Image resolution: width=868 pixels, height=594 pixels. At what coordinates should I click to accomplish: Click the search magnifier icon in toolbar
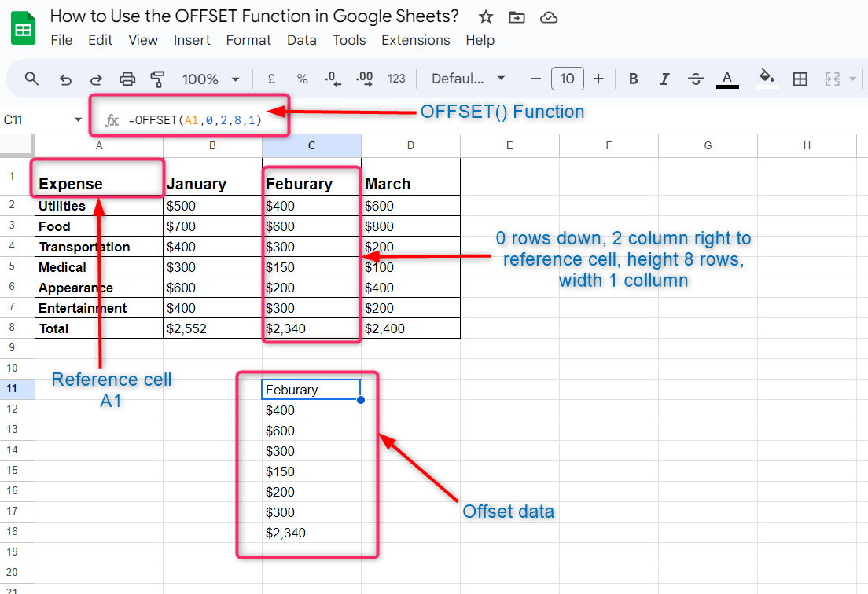click(31, 79)
